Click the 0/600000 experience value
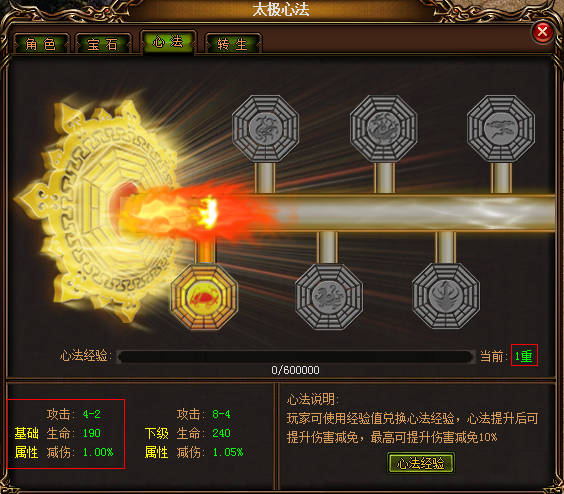 point(295,370)
